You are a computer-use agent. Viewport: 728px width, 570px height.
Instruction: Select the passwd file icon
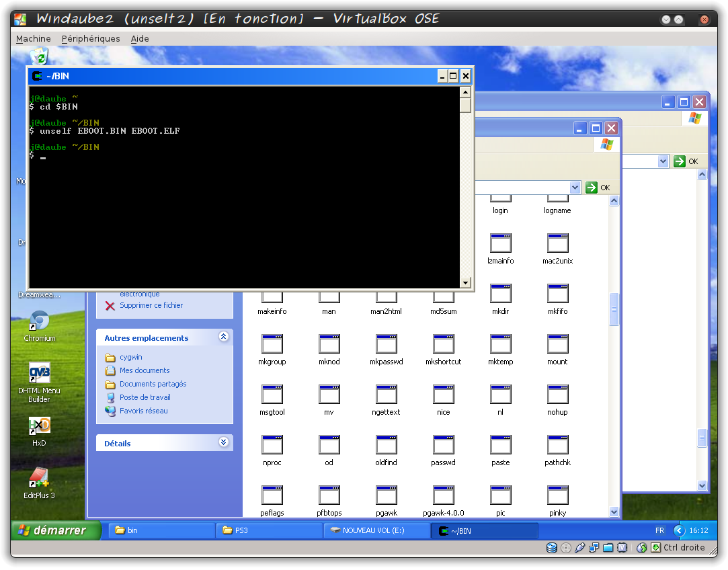point(443,446)
